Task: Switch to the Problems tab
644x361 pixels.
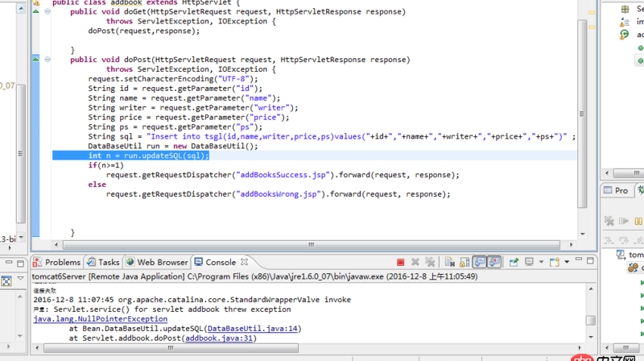Action: 57,262
